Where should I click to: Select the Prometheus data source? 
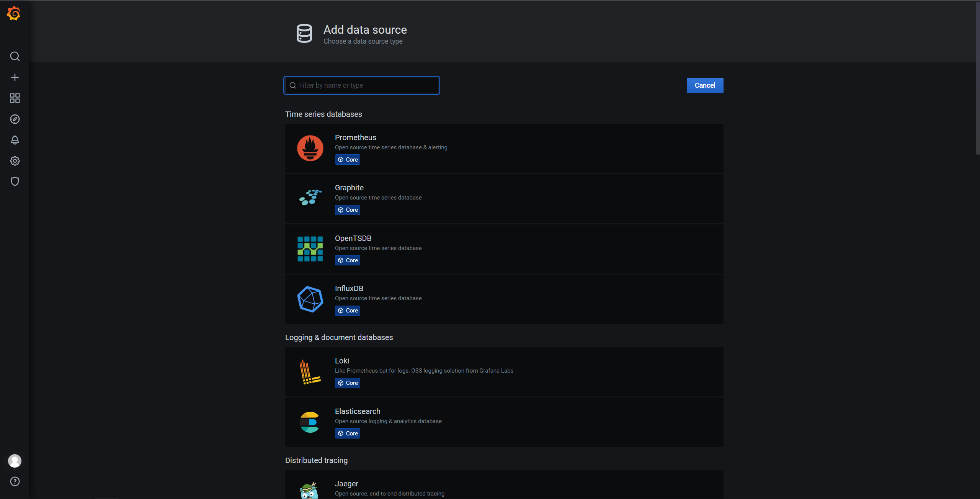coord(504,148)
